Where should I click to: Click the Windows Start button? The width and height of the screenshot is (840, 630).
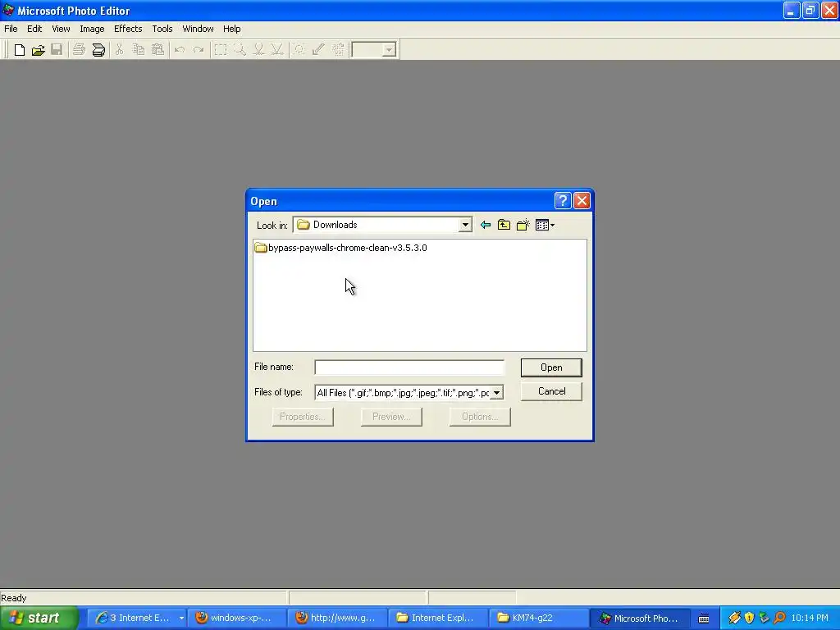pyautogui.click(x=39, y=618)
